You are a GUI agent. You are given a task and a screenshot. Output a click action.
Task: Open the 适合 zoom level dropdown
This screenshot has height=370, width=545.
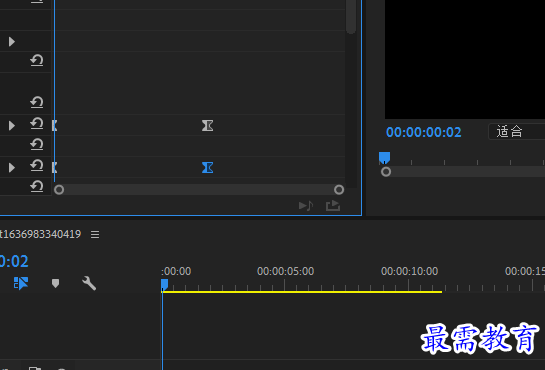pyautogui.click(x=516, y=132)
